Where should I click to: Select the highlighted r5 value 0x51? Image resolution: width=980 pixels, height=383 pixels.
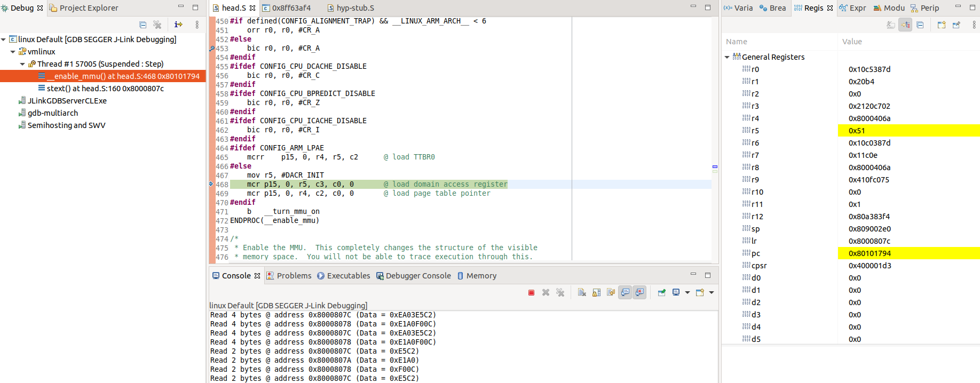[x=909, y=131]
